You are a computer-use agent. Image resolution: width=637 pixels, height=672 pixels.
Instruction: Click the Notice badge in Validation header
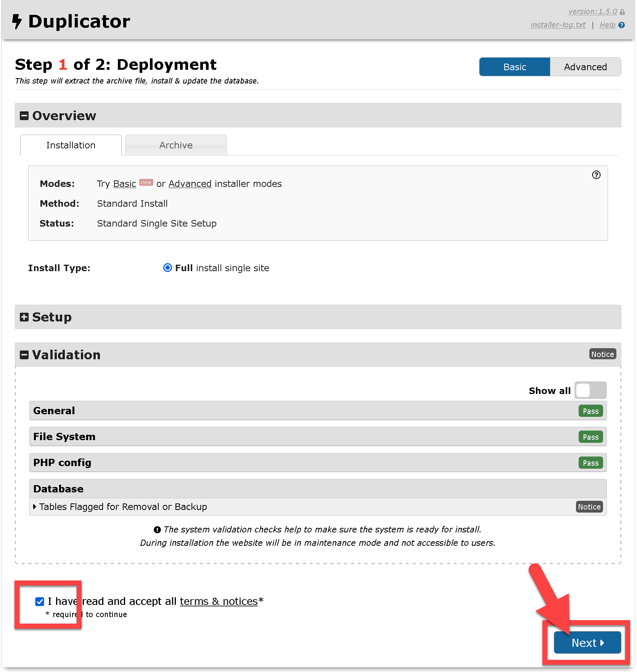(602, 354)
